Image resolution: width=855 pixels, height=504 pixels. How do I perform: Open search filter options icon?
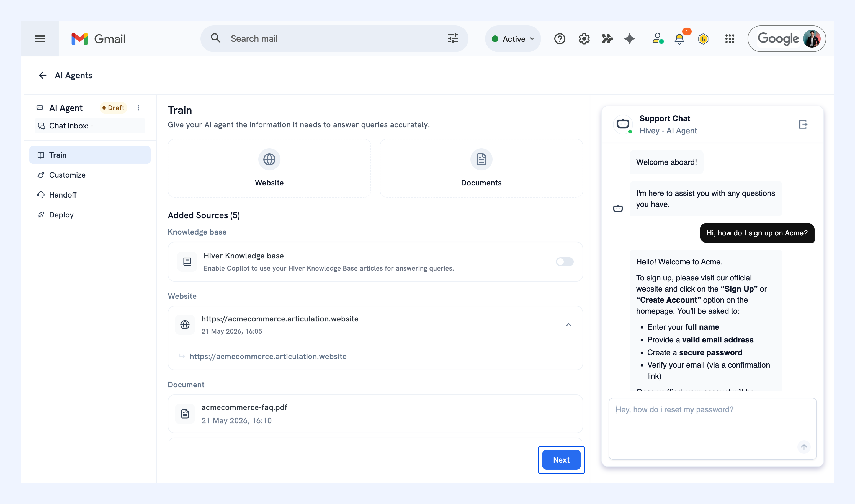click(x=453, y=38)
